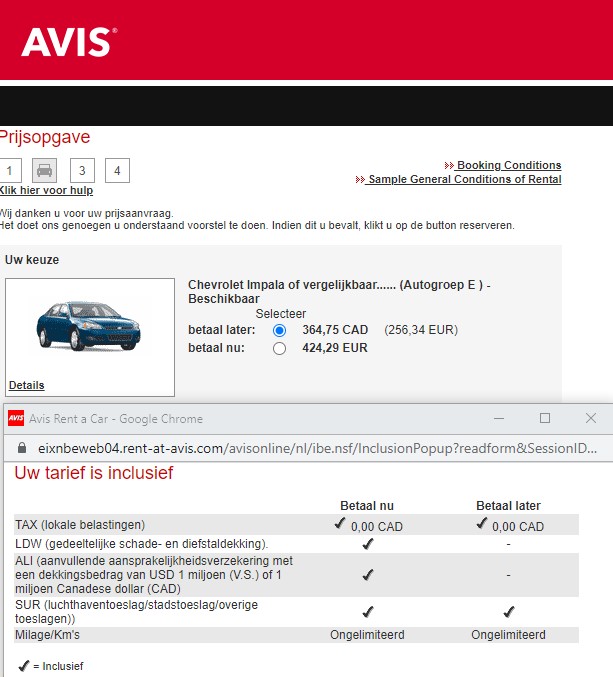Click the '(256,34 EUR)' converted price
Screen dimensions: 613x677
point(421,330)
